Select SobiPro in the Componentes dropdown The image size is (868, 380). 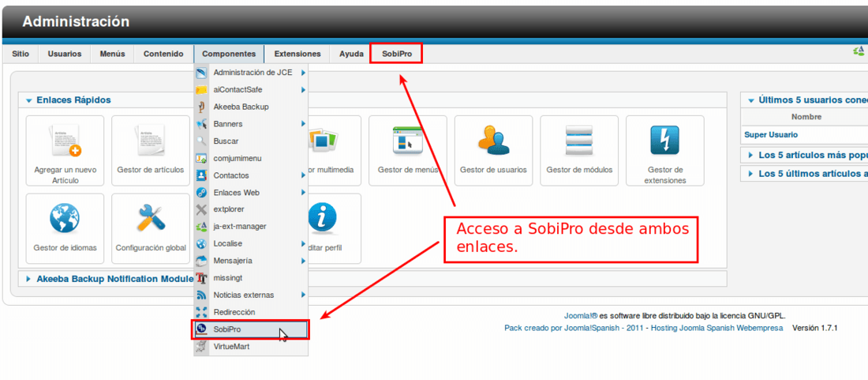tap(250, 329)
